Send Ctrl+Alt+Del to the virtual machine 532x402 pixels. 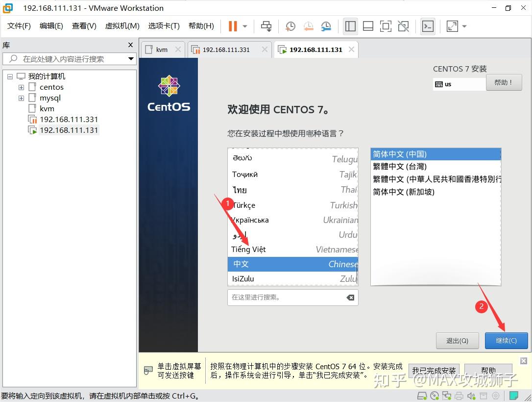(266, 26)
